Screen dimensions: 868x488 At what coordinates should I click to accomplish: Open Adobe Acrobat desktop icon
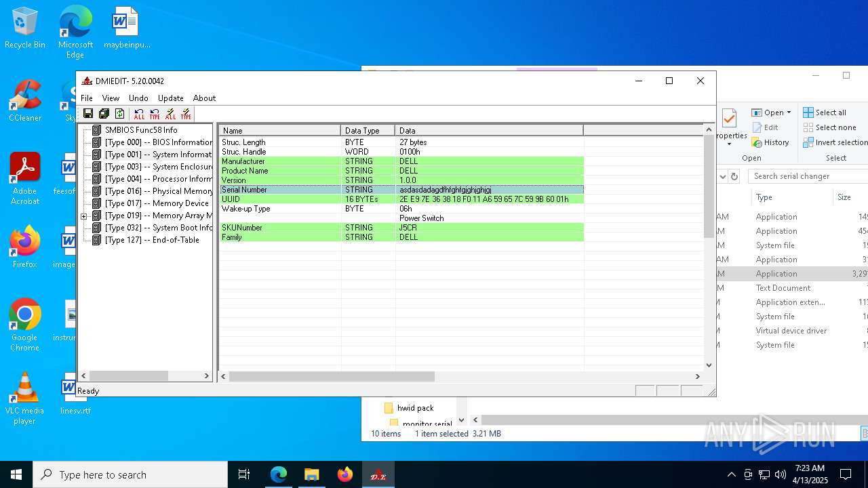[x=25, y=179]
